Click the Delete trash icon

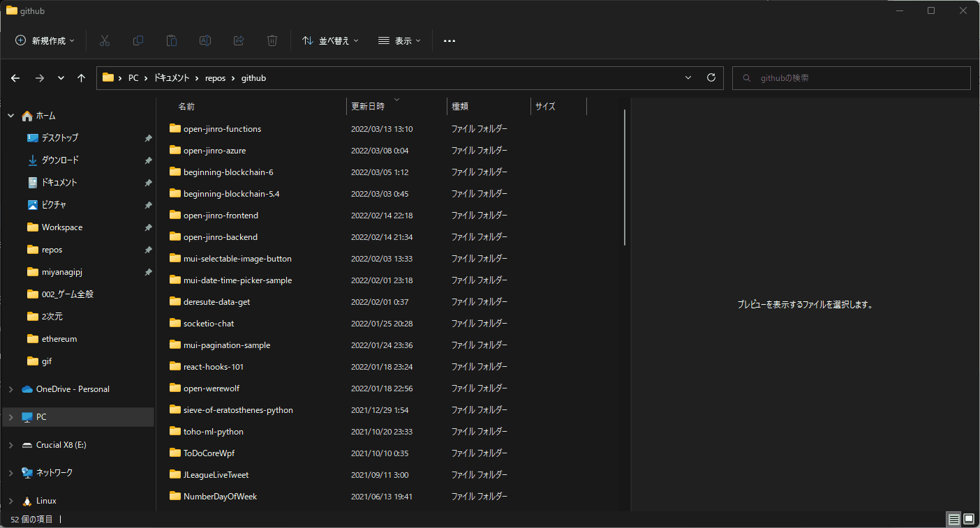tap(272, 40)
